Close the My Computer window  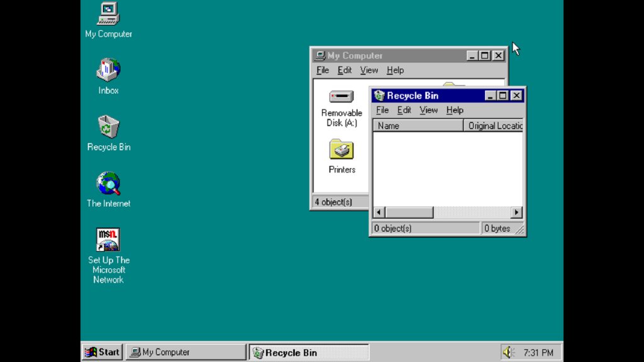tap(498, 55)
